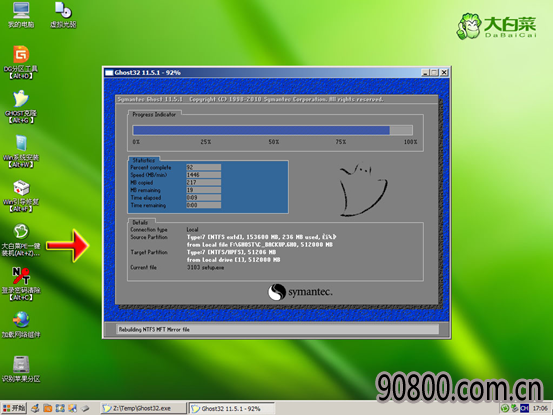Click the green cabbage tray icon
Screen dimensions: 553x415
505,408
